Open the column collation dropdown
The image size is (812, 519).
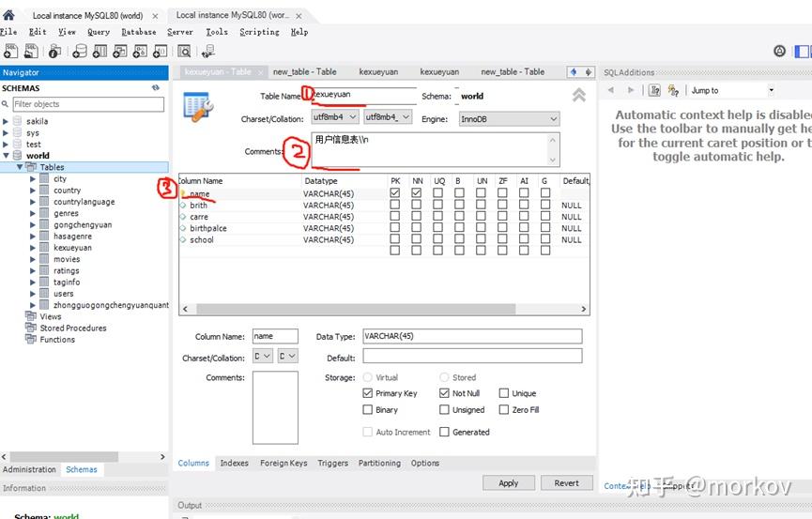click(287, 356)
